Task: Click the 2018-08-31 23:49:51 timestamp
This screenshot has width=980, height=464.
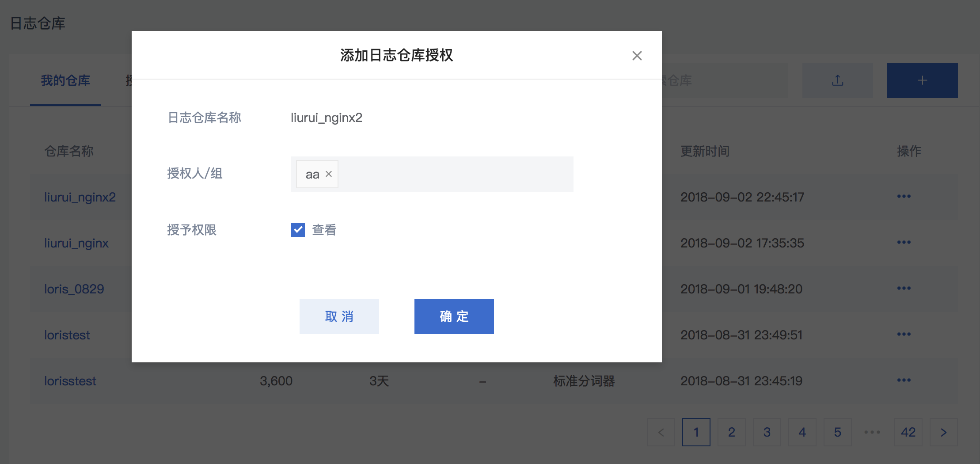Action: (741, 335)
